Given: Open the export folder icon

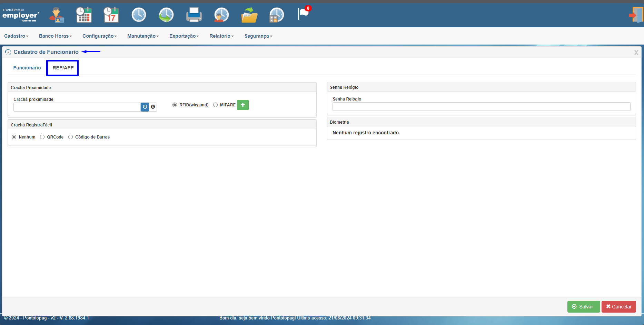Looking at the screenshot, I should tap(249, 15).
